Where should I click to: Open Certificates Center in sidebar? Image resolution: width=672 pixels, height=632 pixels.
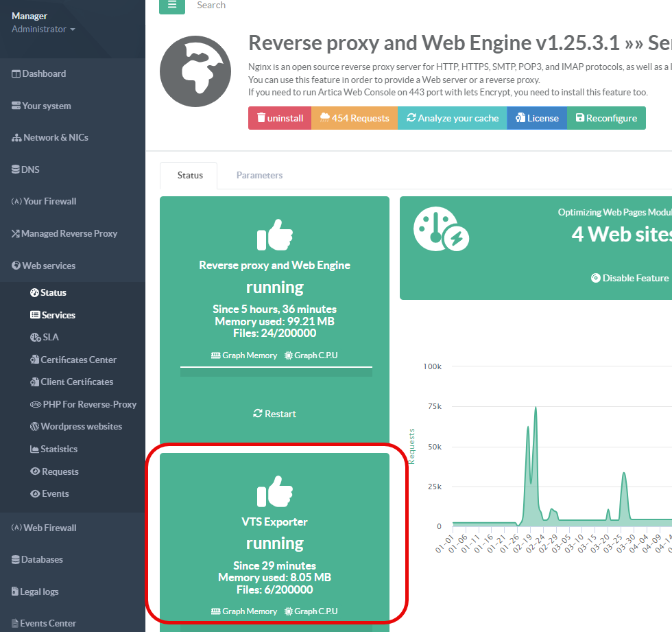click(x=78, y=360)
